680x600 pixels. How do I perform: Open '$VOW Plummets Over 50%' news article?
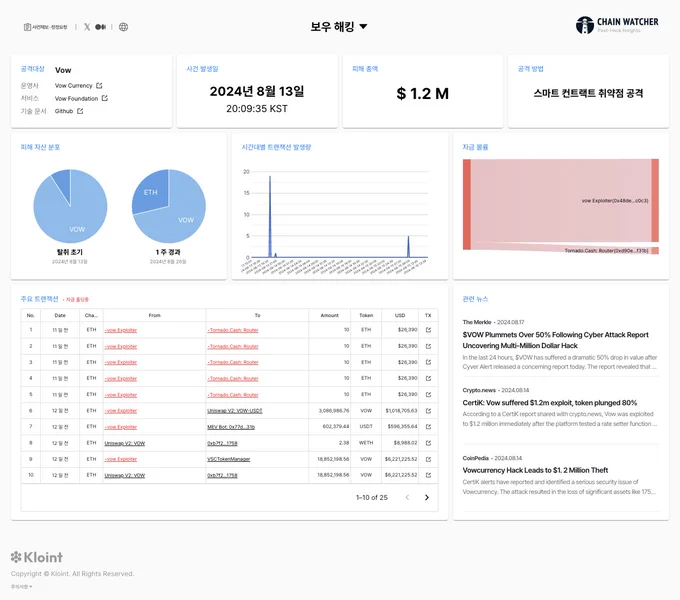click(555, 340)
